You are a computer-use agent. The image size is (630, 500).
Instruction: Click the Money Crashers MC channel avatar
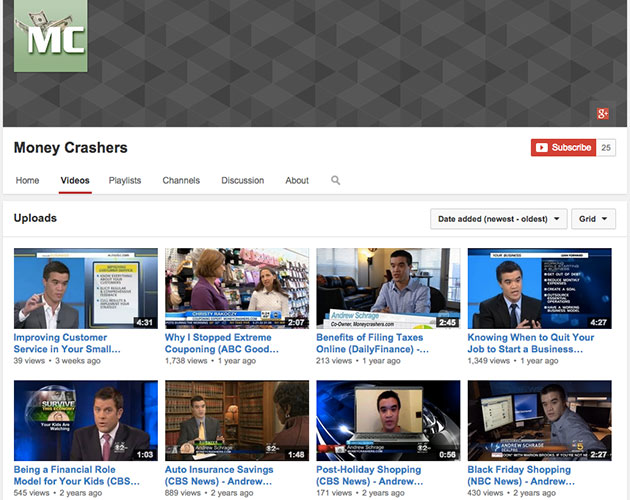coord(51,36)
